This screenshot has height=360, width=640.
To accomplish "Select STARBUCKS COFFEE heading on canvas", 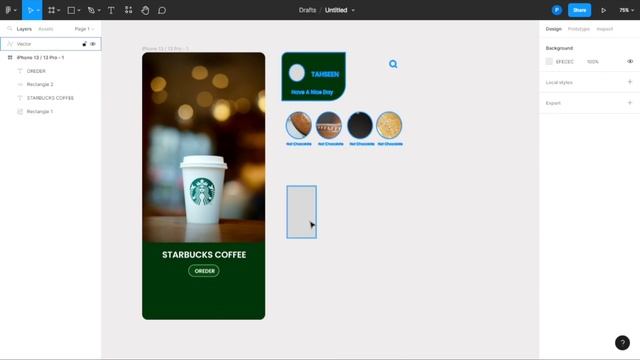I will pos(204,255).
